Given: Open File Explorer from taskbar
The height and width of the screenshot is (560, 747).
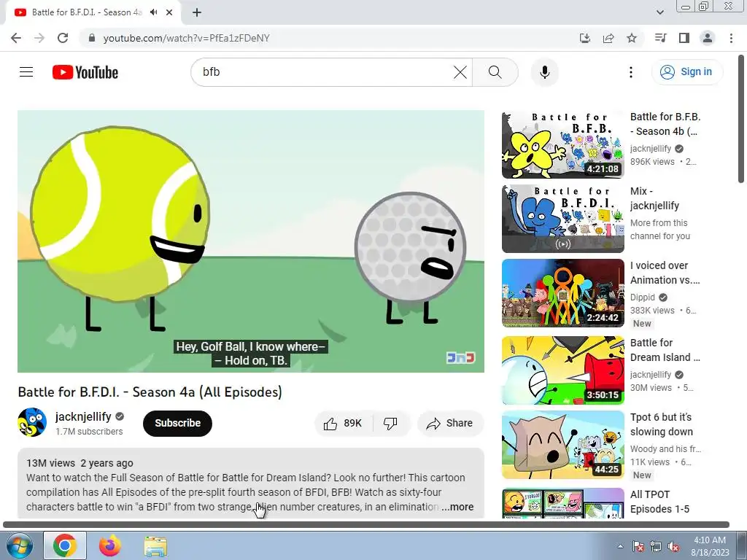Looking at the screenshot, I should click(155, 545).
